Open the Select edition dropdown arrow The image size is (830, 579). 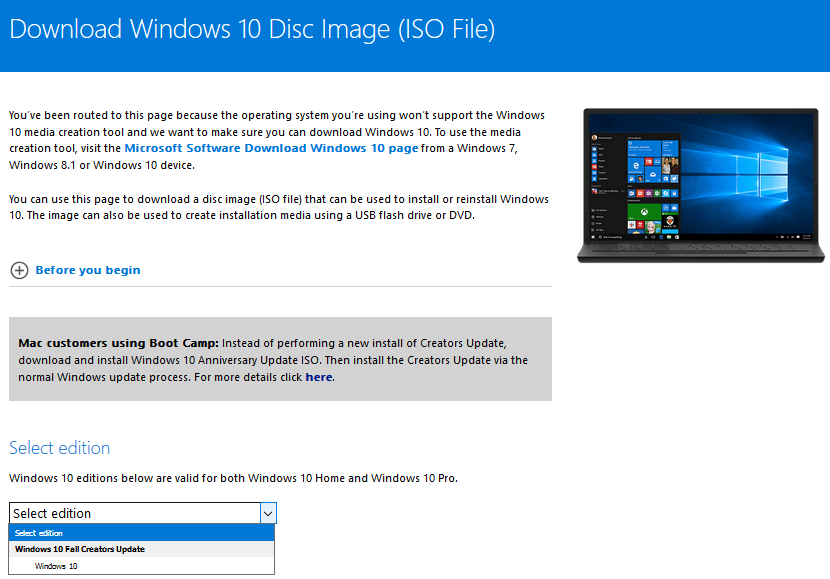[x=268, y=513]
